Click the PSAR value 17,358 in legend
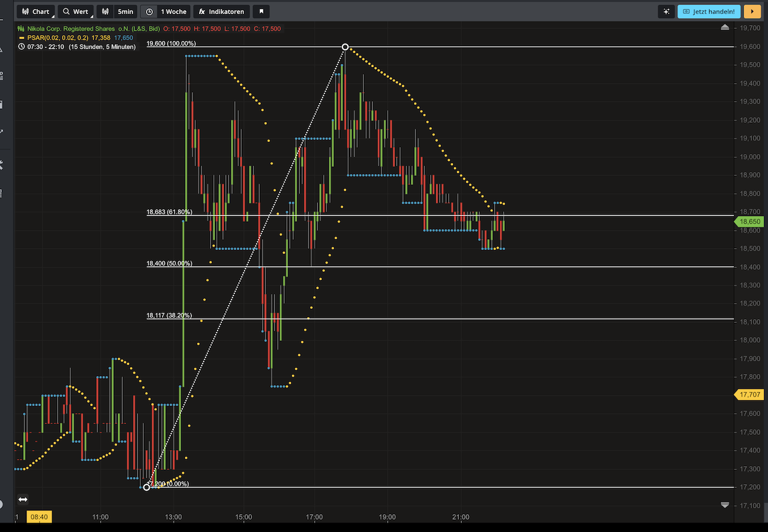The image size is (768, 532). (101, 38)
